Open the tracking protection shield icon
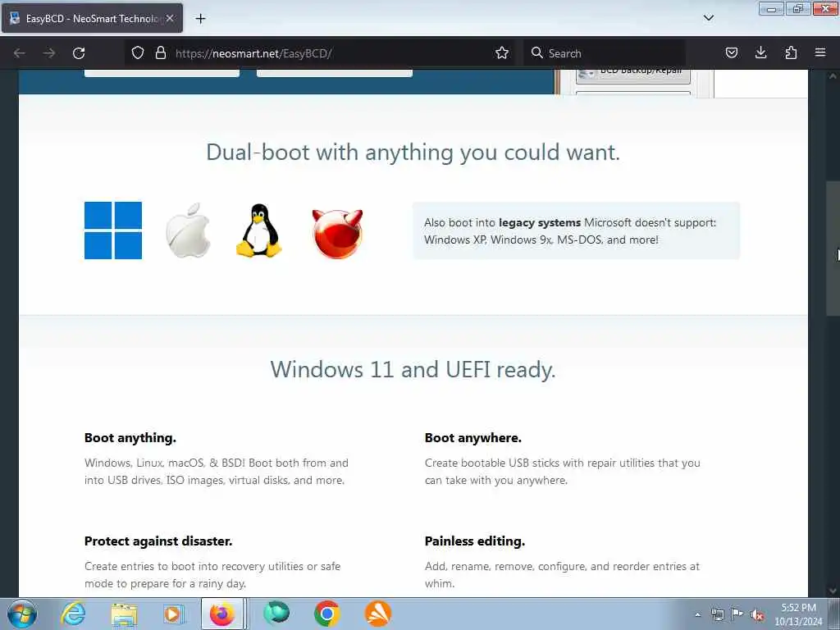The image size is (840, 630). pos(138,53)
